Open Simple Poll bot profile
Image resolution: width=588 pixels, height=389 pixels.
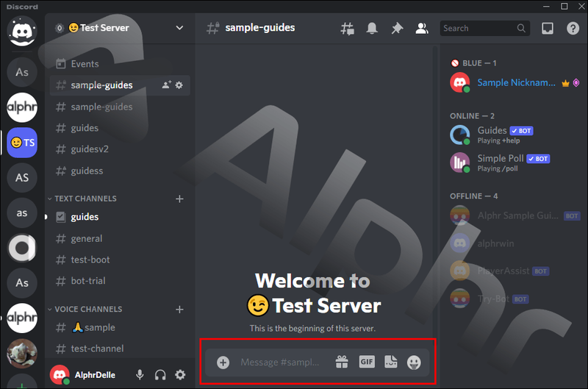point(515,163)
